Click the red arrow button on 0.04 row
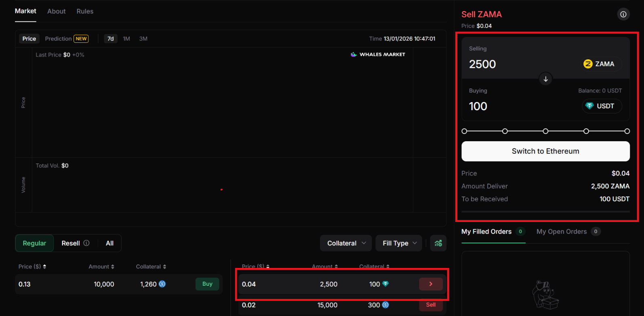The height and width of the screenshot is (316, 644). pos(431,284)
